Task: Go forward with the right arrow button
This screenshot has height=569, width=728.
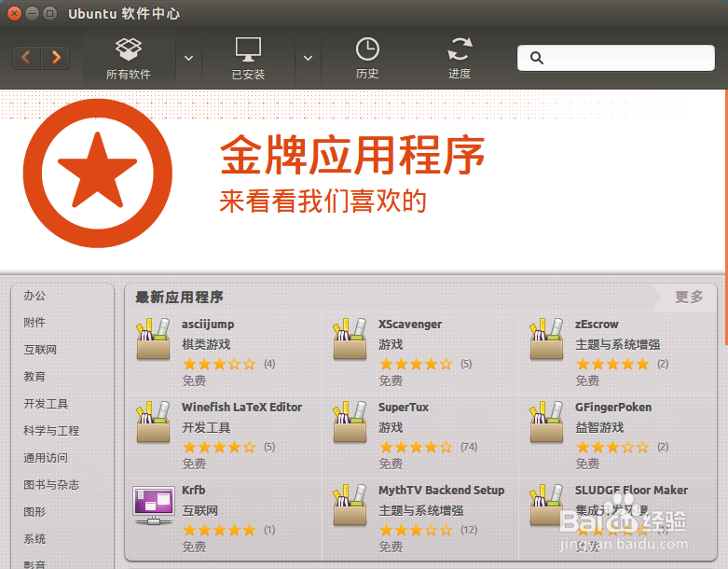Action: 56,58
